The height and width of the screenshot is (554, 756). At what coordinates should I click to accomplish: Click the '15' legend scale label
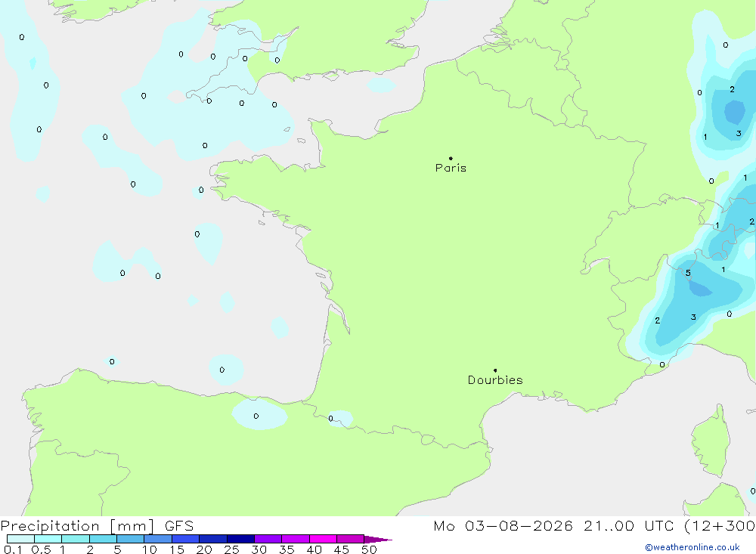pos(177,549)
